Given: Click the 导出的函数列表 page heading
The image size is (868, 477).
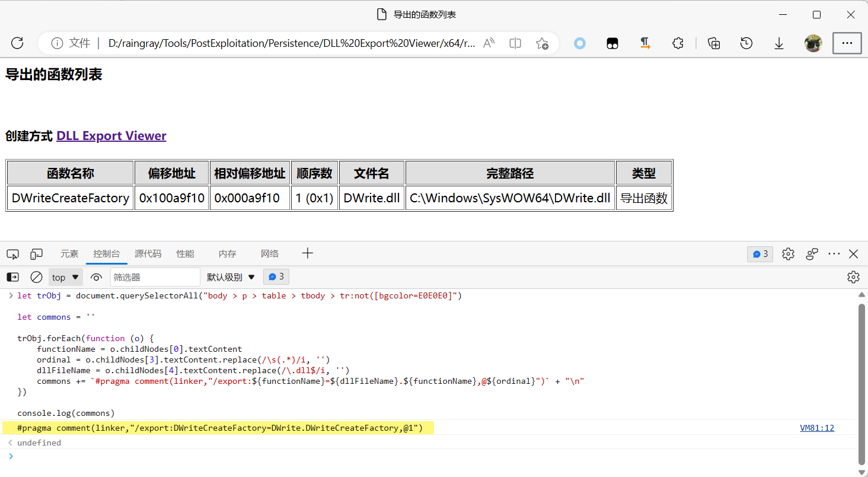Looking at the screenshot, I should click(54, 74).
